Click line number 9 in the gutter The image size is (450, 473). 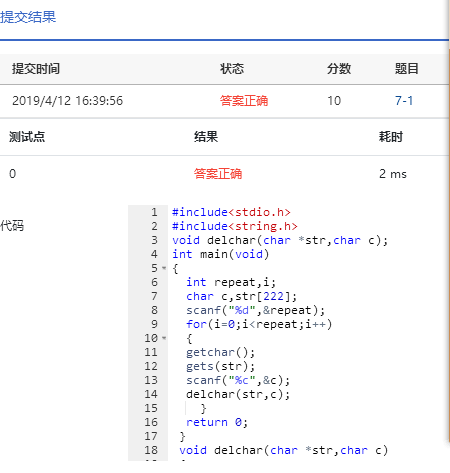[x=154, y=324]
